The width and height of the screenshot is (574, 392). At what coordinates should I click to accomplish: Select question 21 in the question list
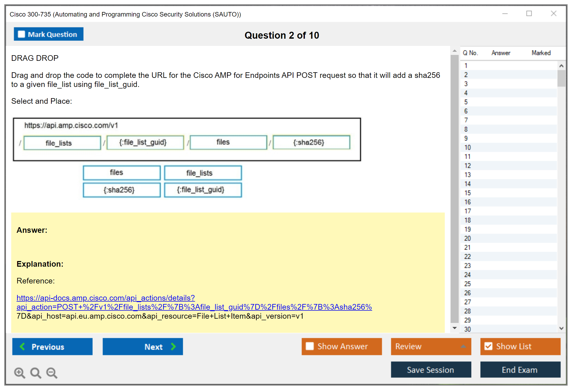pos(467,247)
